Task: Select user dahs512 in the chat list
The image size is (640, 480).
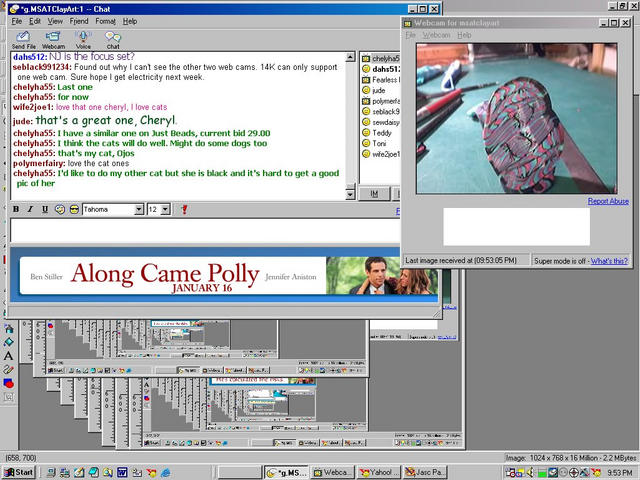Action: click(x=380, y=69)
